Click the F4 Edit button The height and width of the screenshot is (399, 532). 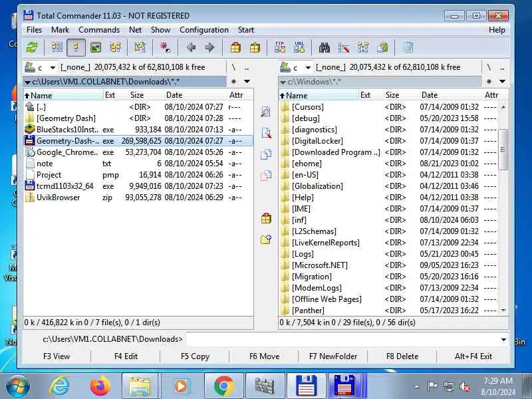pyautogui.click(x=126, y=356)
